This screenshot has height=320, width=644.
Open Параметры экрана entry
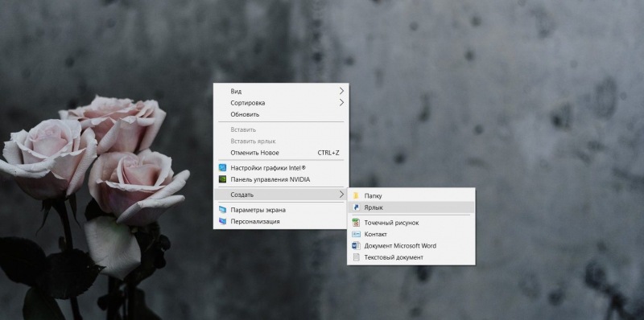(281, 210)
